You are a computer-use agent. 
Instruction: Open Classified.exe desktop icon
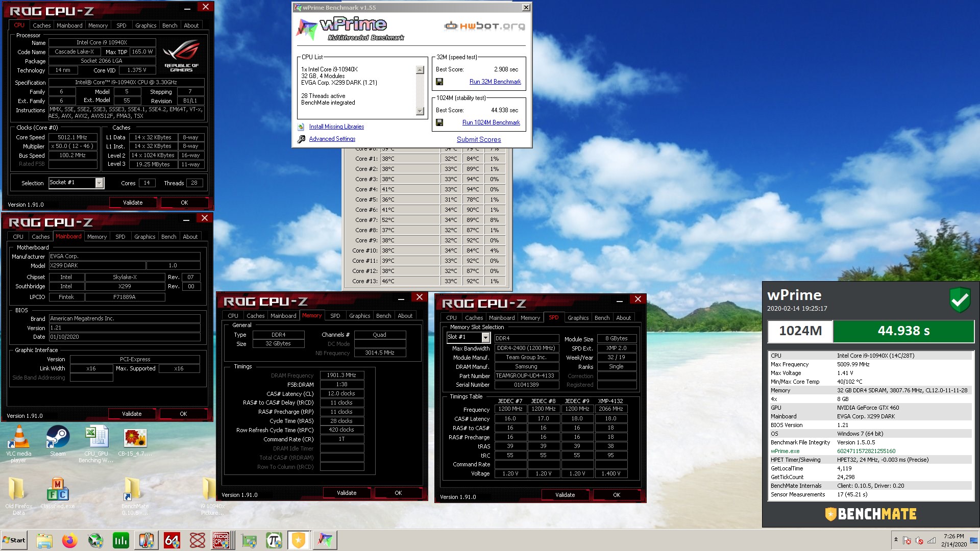[x=58, y=493]
